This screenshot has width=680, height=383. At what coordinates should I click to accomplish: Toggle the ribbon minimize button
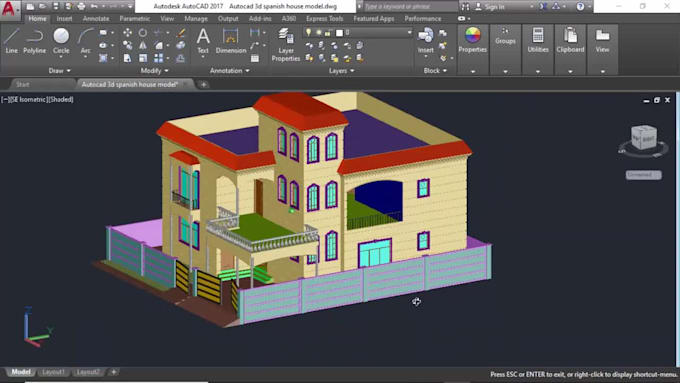pos(461,19)
